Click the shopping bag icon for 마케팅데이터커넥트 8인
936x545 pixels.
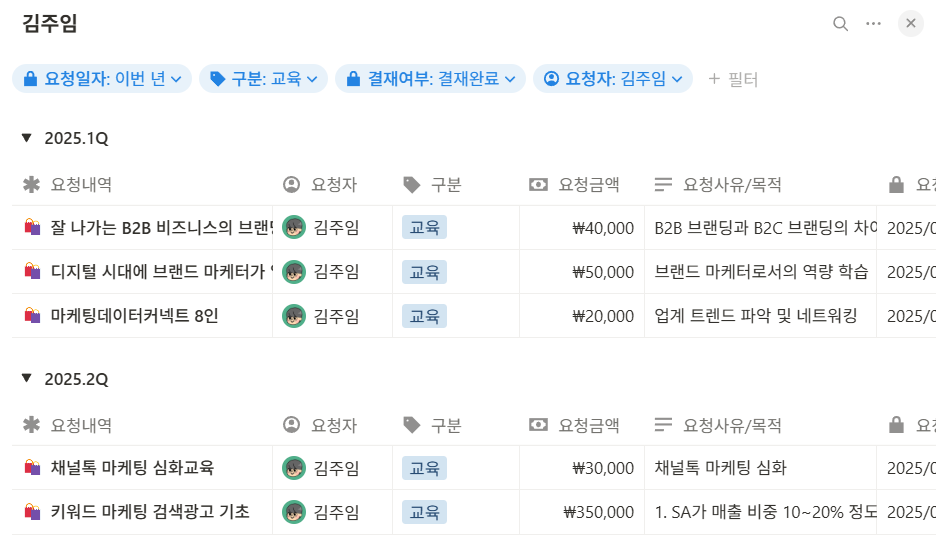32,315
